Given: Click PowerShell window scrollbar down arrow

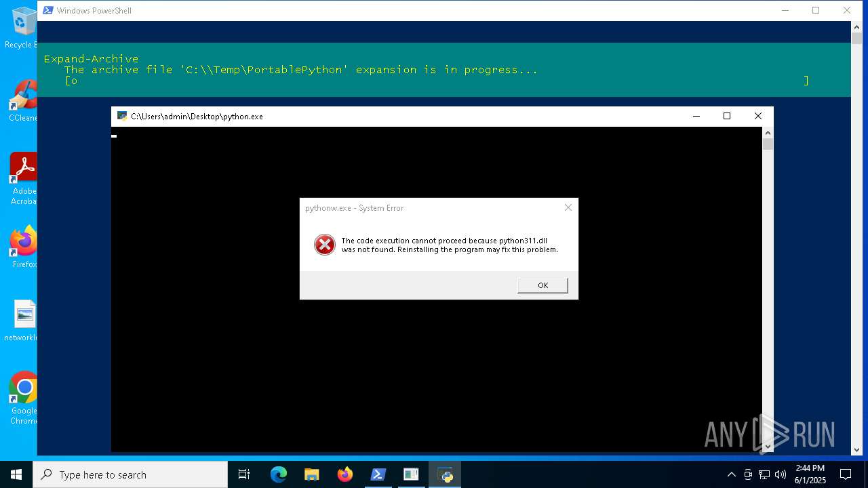Looking at the screenshot, I should 856,449.
